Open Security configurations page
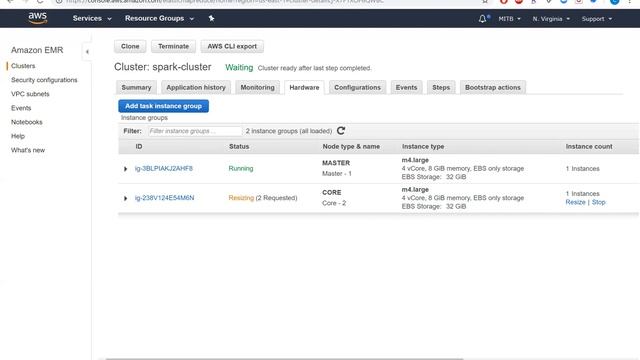Viewport: 640px width, 360px height. pos(44,80)
